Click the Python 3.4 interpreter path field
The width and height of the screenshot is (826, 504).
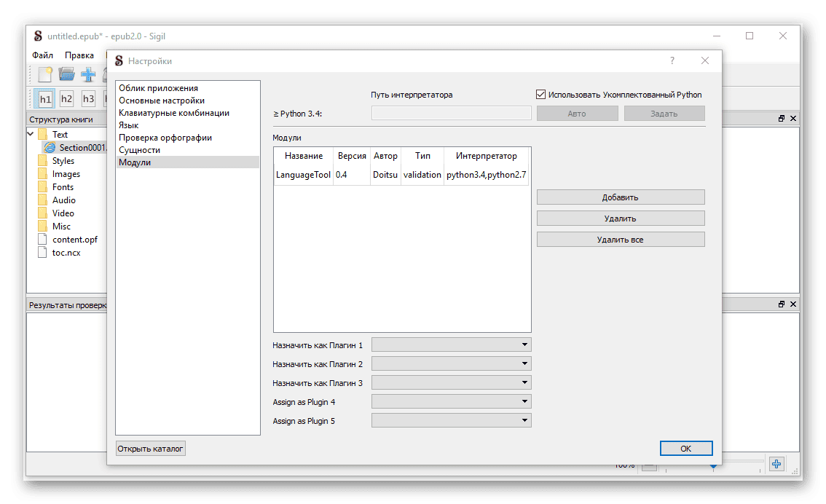pos(451,113)
